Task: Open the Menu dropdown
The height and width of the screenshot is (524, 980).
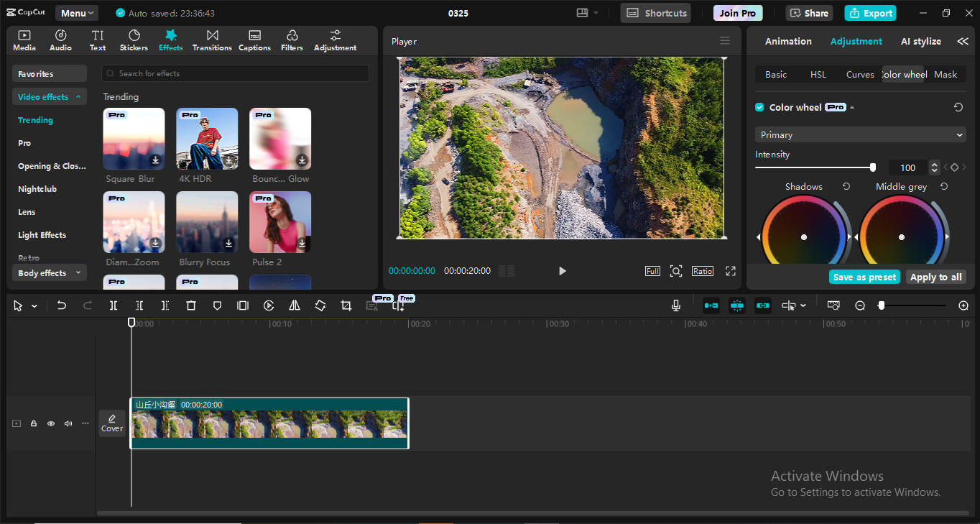Action: [77, 13]
